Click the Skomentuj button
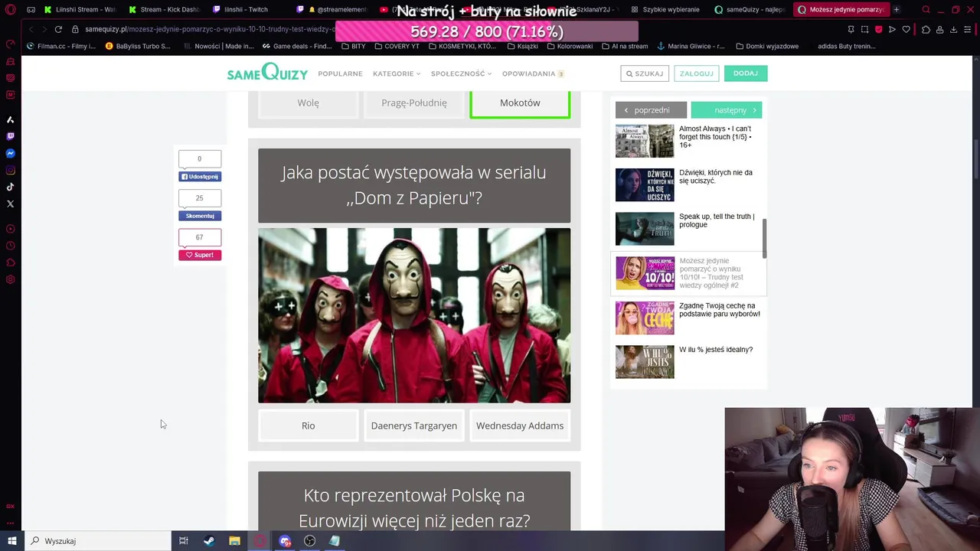 coord(200,216)
